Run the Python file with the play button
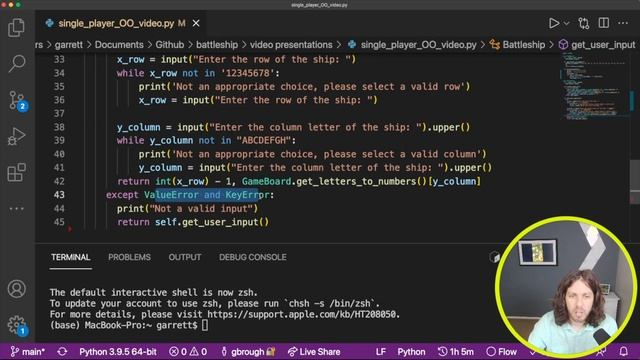The image size is (640, 360). tap(553, 23)
